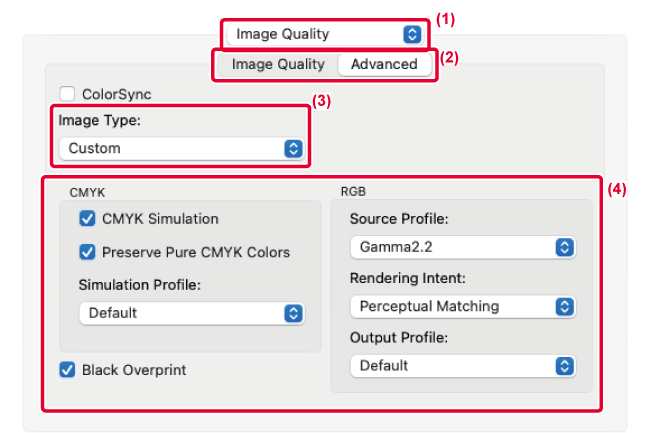
Task: Click the blue chevron icon beside Gamma2.2
Action: (x=564, y=247)
